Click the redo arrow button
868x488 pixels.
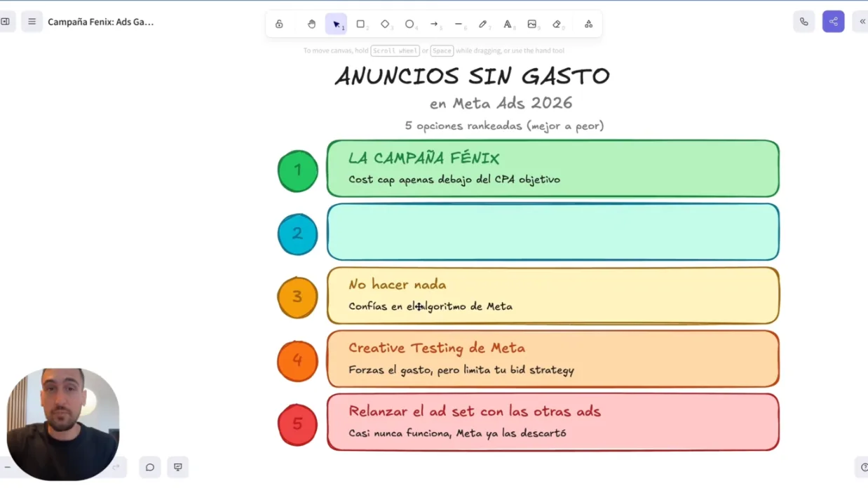116,467
